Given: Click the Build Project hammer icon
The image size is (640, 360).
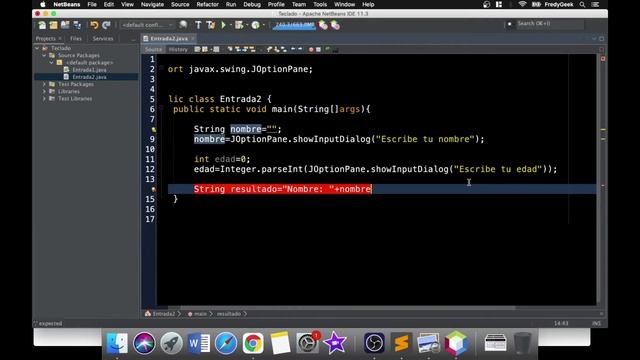Looking at the screenshot, I should coord(198,25).
